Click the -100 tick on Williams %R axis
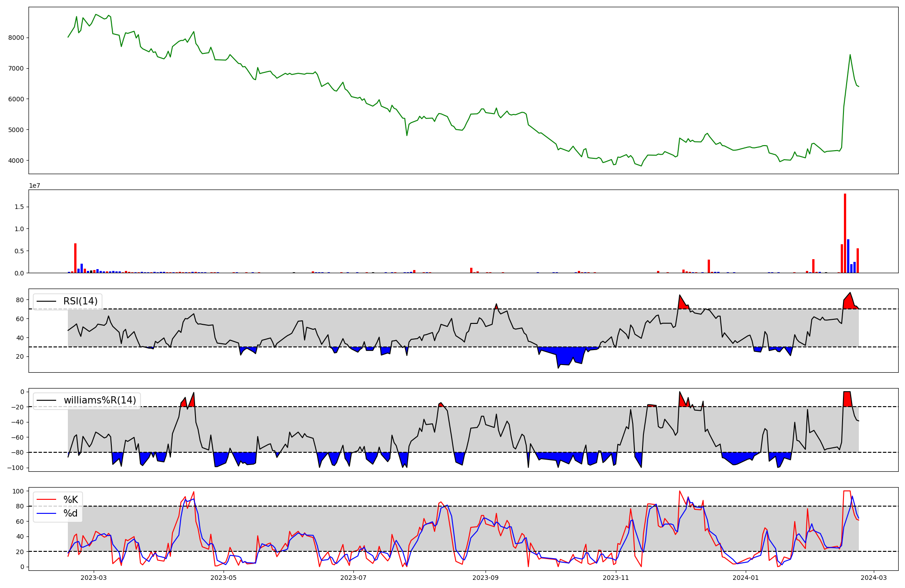This screenshot has height=588, width=905. point(16,468)
